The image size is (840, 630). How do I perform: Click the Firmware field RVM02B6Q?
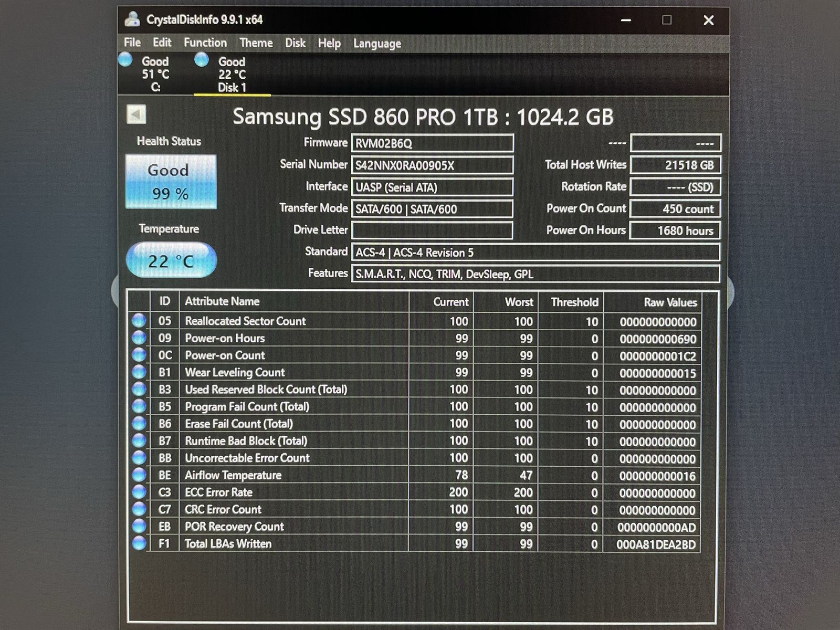tap(432, 143)
